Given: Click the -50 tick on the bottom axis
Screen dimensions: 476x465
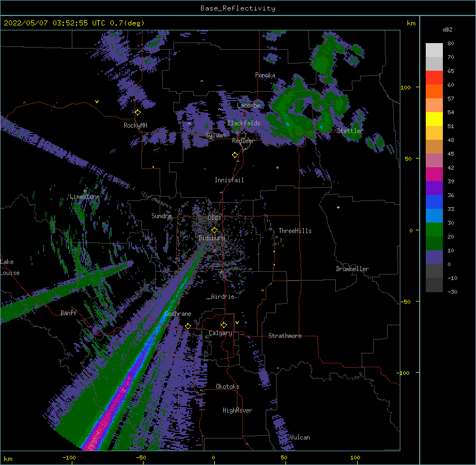Looking at the screenshot, I should [x=141, y=458].
